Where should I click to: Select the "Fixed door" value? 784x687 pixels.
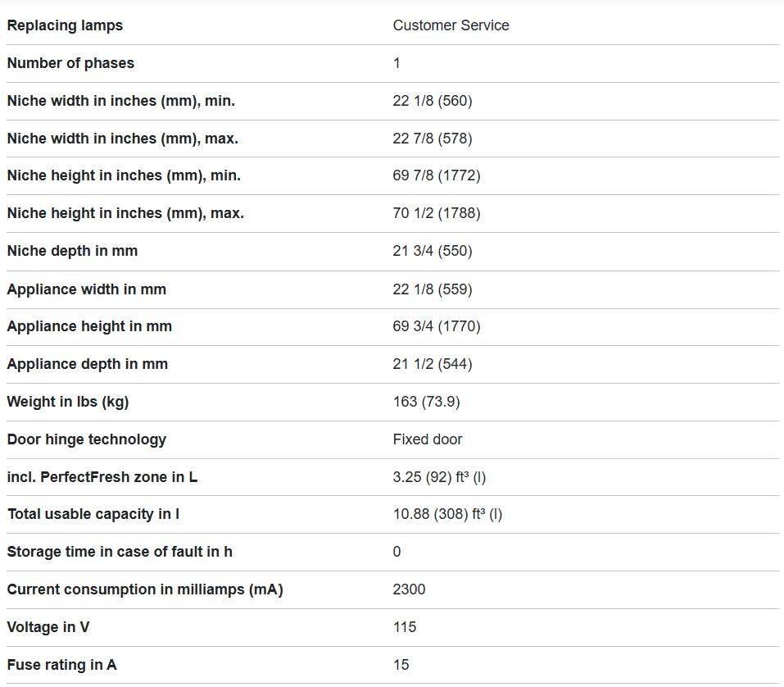(427, 439)
